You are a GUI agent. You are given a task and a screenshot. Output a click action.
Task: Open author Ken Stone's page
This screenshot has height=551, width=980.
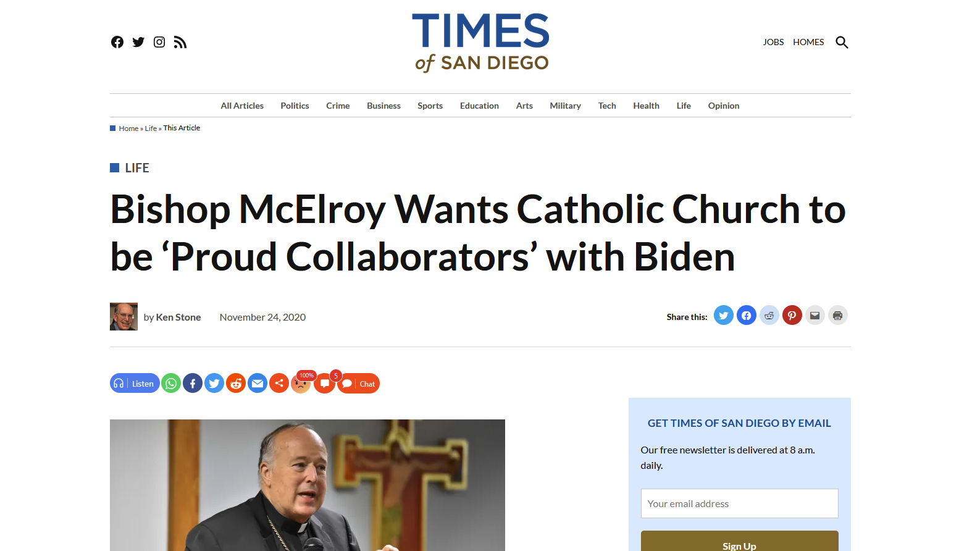click(x=178, y=317)
